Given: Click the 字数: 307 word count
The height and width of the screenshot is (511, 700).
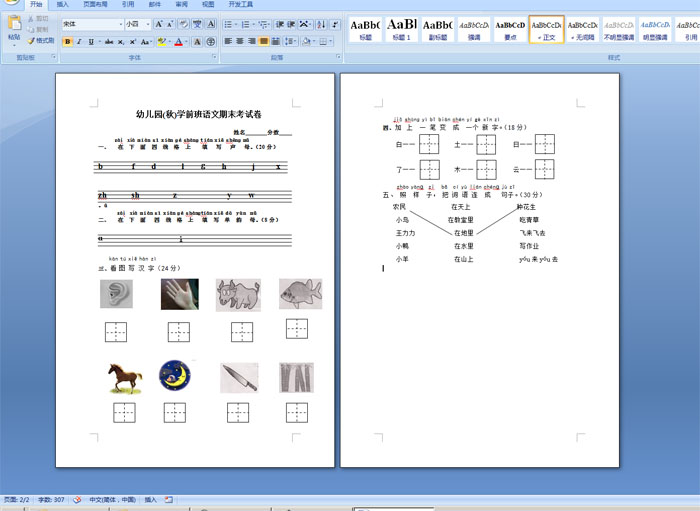Looking at the screenshot, I should (51, 500).
